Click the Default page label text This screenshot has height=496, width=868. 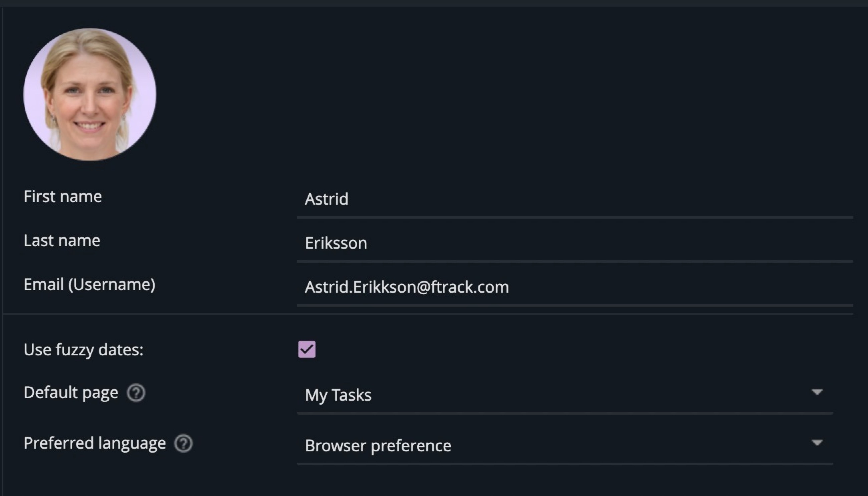click(x=71, y=393)
